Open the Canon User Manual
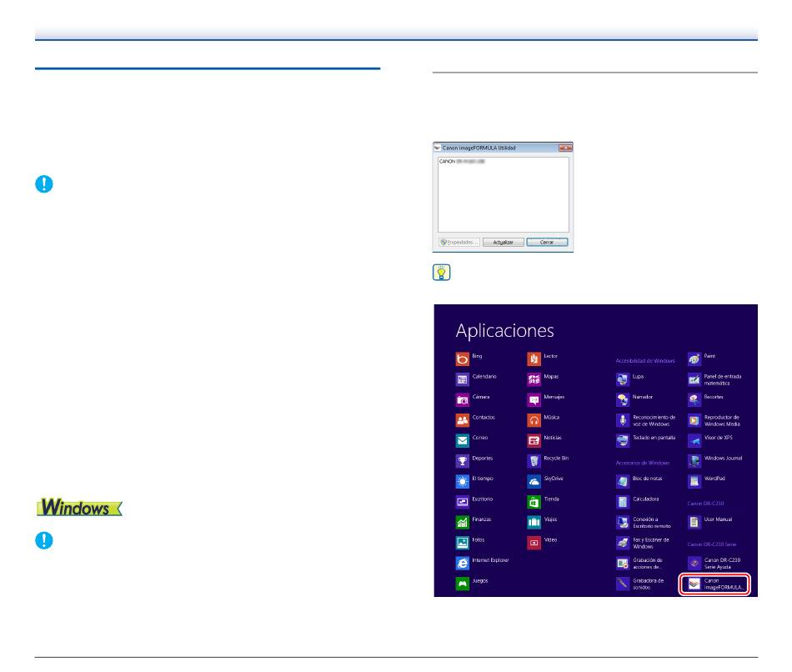Viewport: 792px width, 672px height. click(x=710, y=522)
